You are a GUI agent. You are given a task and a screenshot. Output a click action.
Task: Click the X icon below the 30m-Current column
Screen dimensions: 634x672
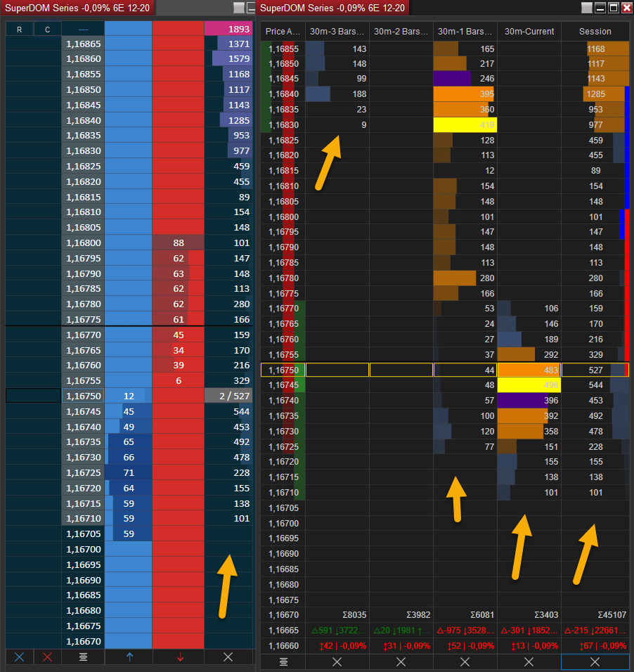(529, 661)
